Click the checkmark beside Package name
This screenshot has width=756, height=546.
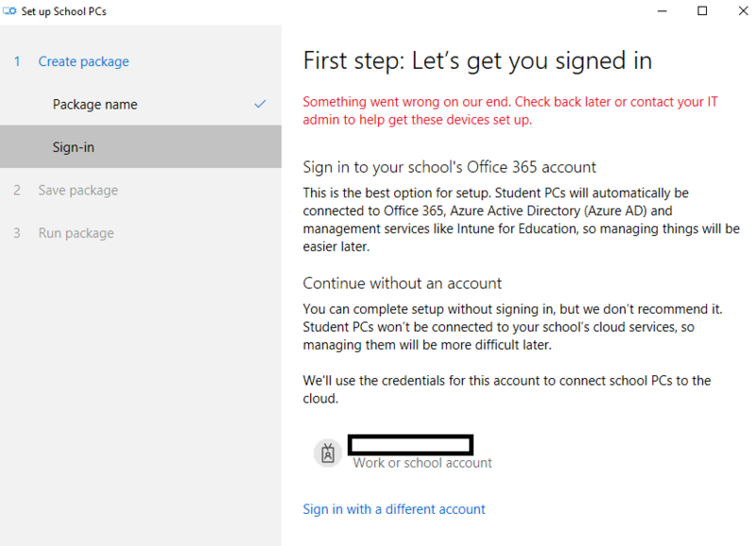(x=261, y=104)
